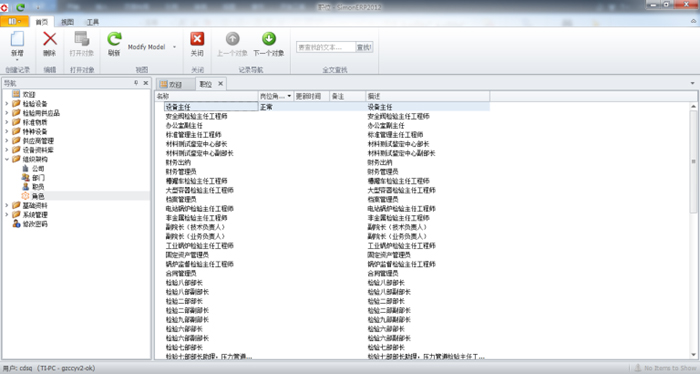The width and height of the screenshot is (700, 374).
Task: Click the 系统管理 folder icon
Action: (16, 215)
